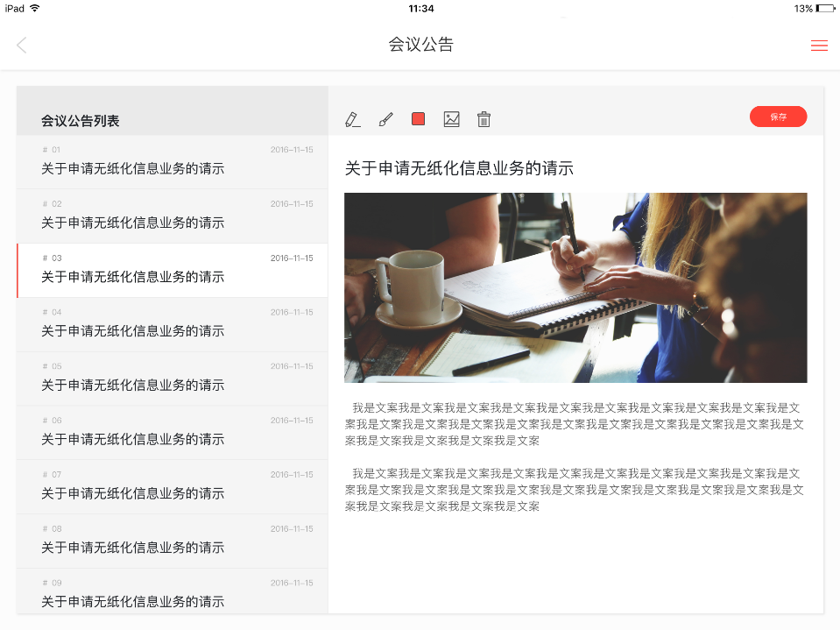The width and height of the screenshot is (840, 630).
Task: Select announcement #02 in the list
Action: pyautogui.click(x=173, y=216)
